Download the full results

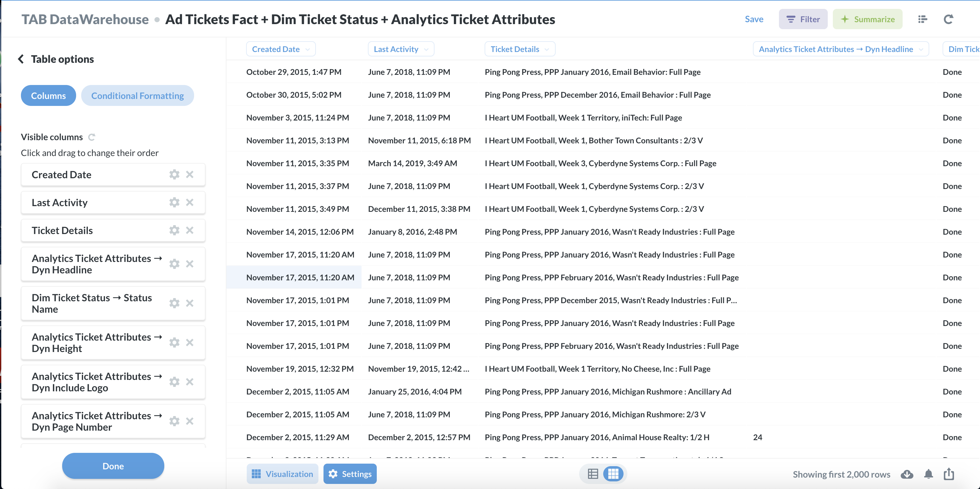907,474
